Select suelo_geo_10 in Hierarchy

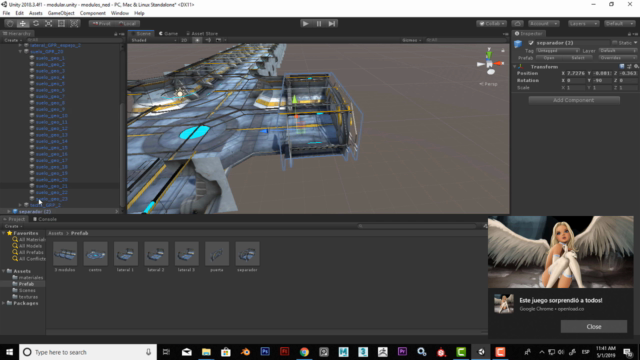[51, 116]
